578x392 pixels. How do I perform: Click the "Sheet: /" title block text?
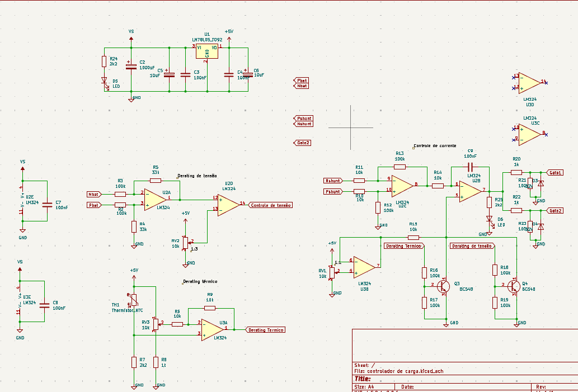(x=365, y=366)
